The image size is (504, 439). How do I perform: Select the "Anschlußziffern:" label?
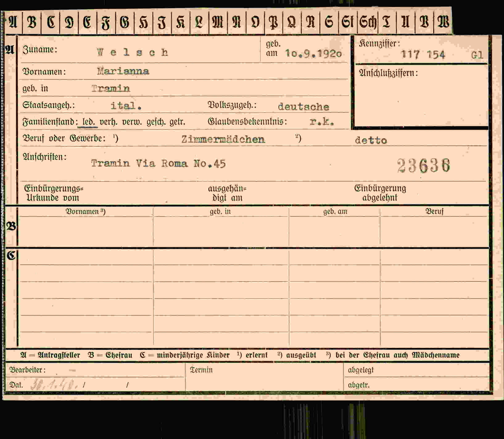pos(388,73)
